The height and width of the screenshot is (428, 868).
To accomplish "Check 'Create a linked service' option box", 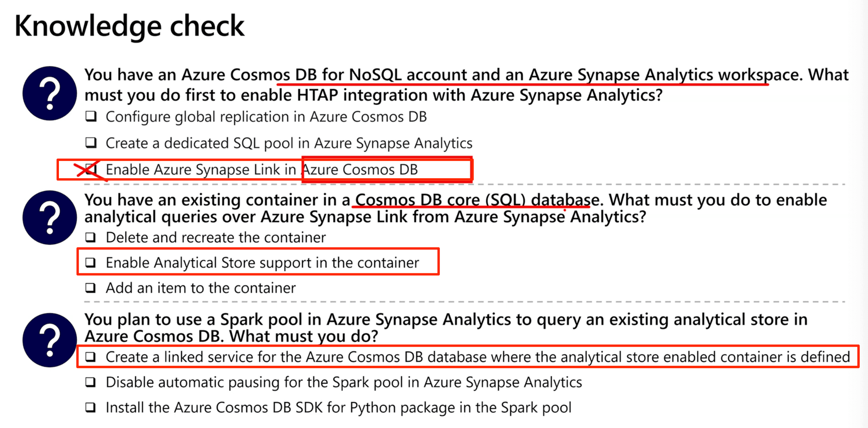I will [91, 357].
